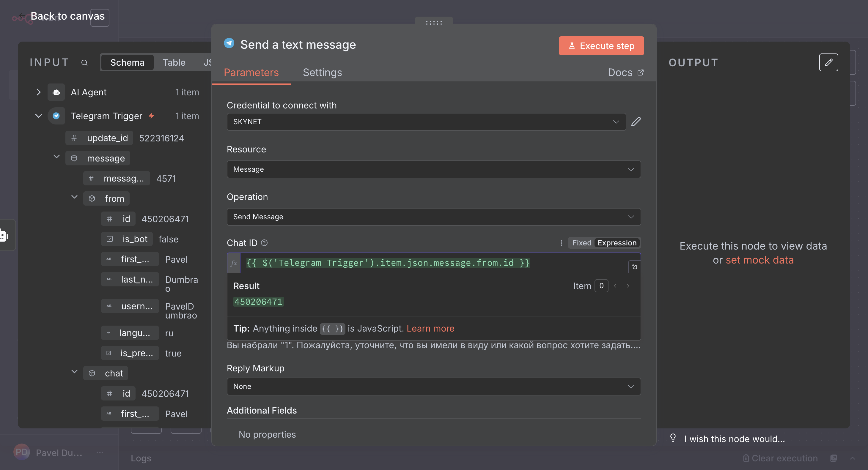Expand the AI Agent input node
Screen dimensions: 868x470
(x=38, y=92)
